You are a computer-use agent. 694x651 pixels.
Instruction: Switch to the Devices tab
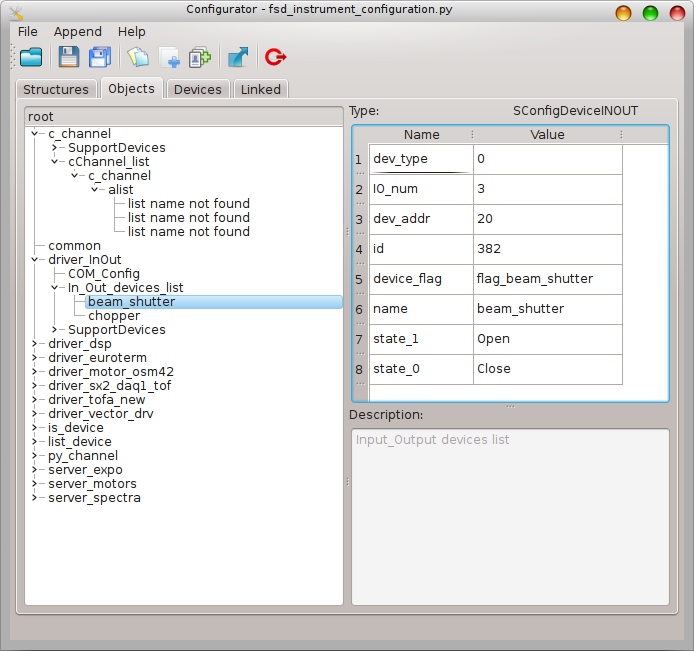(x=197, y=89)
